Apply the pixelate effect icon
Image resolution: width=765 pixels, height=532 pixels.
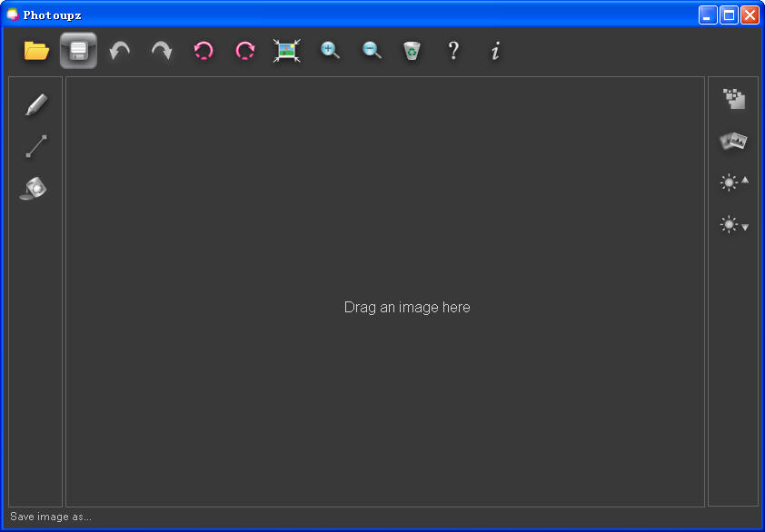point(734,98)
